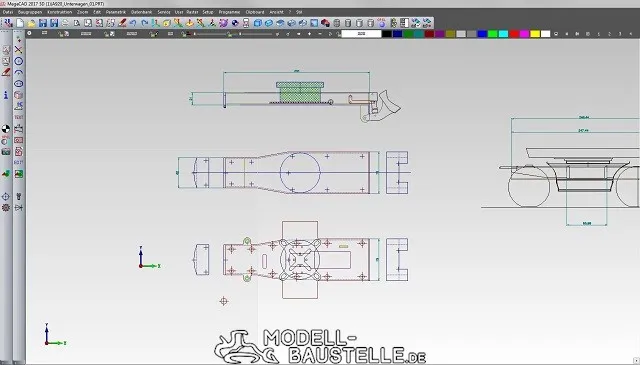Select the yellow color swatch
Viewport: 640px width, 365px height.
[535, 34]
